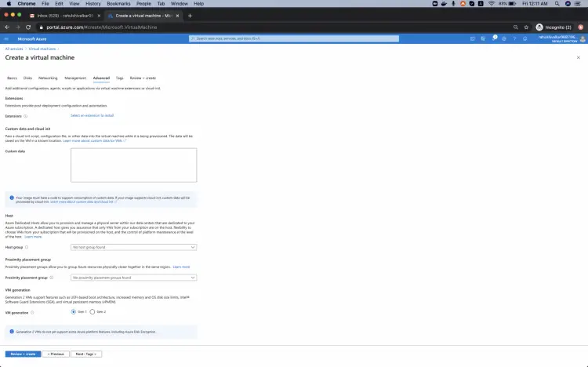Go to All services breadcrumb
This screenshot has width=588, height=367.
click(x=14, y=49)
